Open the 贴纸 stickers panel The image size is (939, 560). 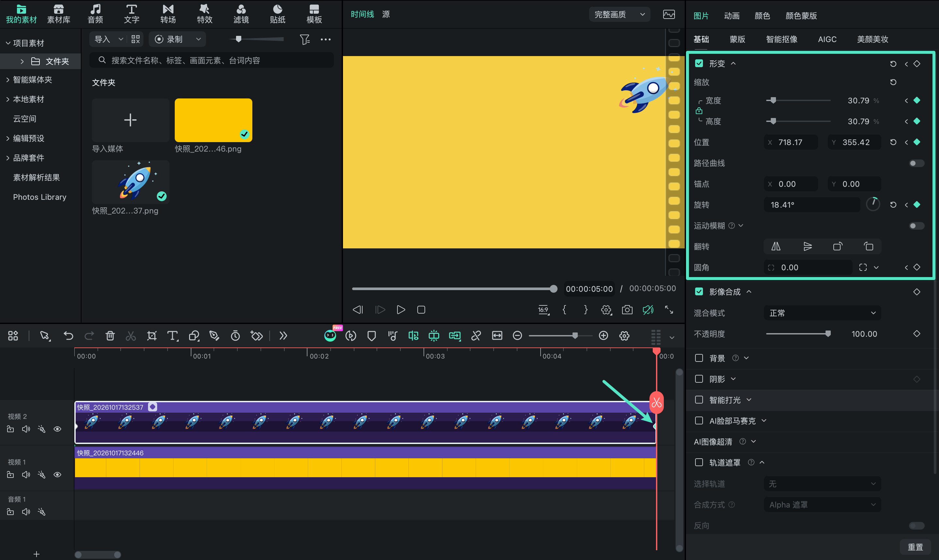pyautogui.click(x=277, y=14)
